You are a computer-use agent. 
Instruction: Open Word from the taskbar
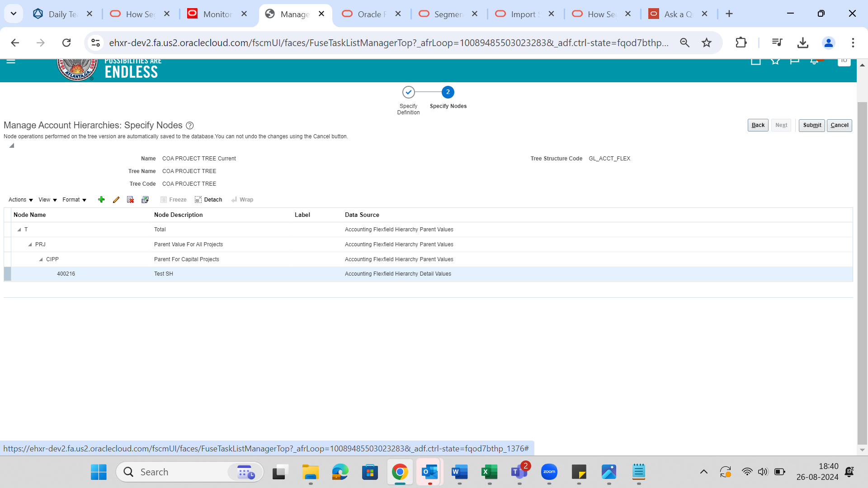[x=460, y=472]
